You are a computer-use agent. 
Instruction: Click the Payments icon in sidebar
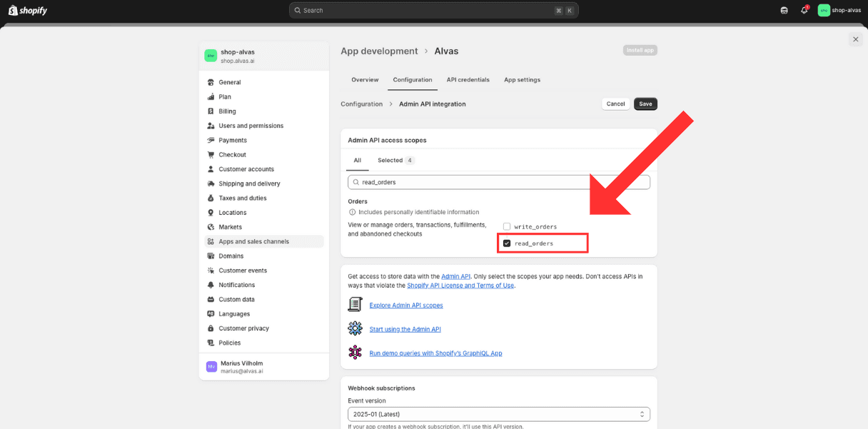(211, 140)
